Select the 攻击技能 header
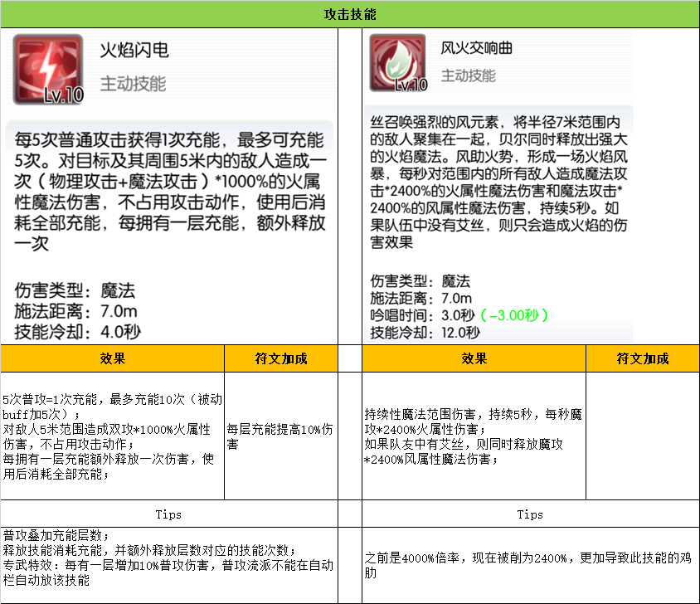Screen dimensions: 700x604 pos(350,14)
